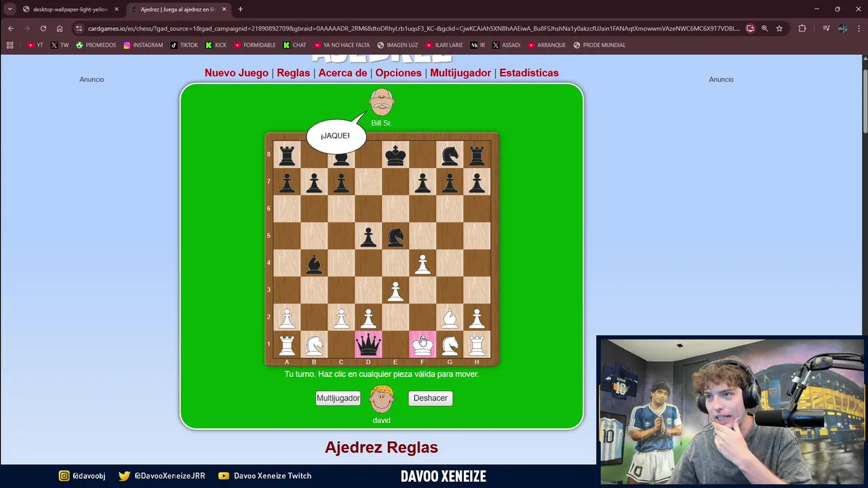Click the Ajedrez Reglas heading

coord(381,447)
